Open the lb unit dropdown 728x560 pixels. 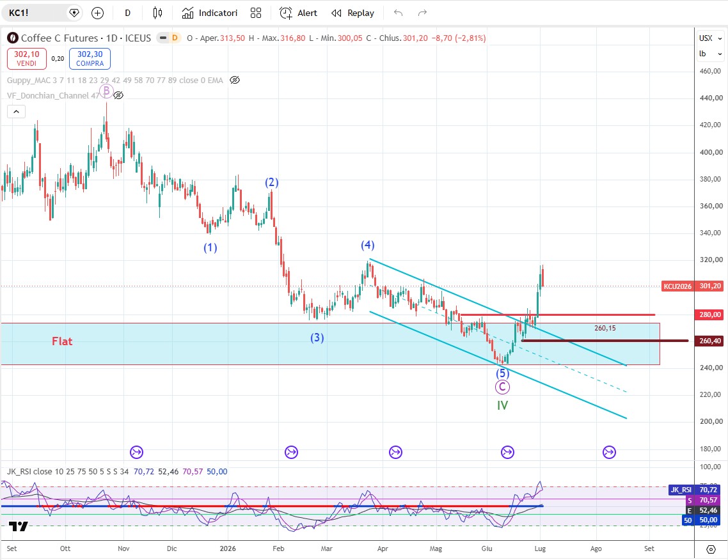click(x=711, y=54)
